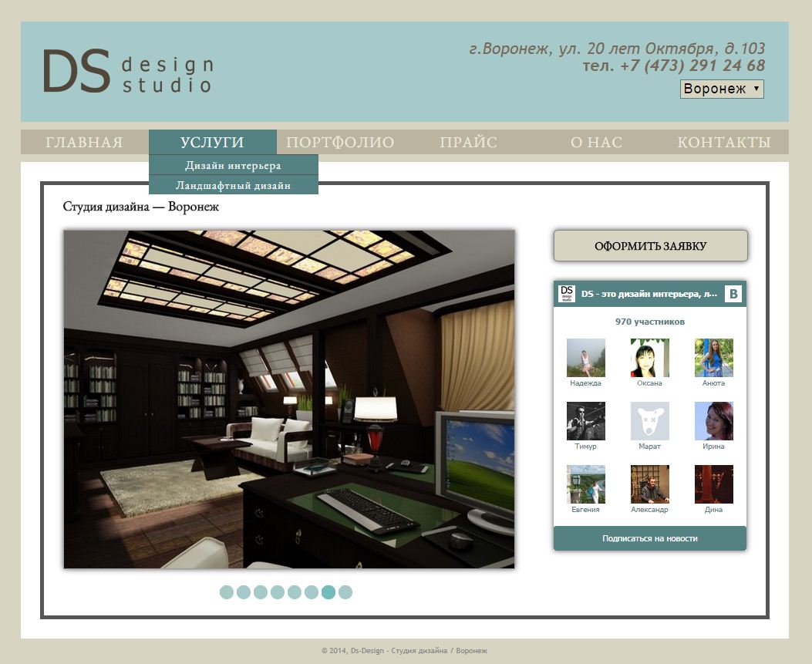Open the УСЛУГИ menu item
The height and width of the screenshot is (664, 812).
point(212,142)
